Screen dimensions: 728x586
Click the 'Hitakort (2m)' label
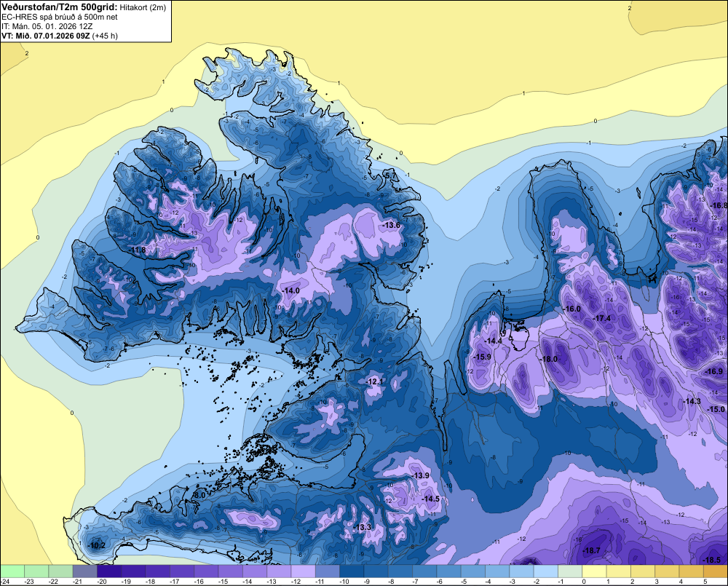142,7
